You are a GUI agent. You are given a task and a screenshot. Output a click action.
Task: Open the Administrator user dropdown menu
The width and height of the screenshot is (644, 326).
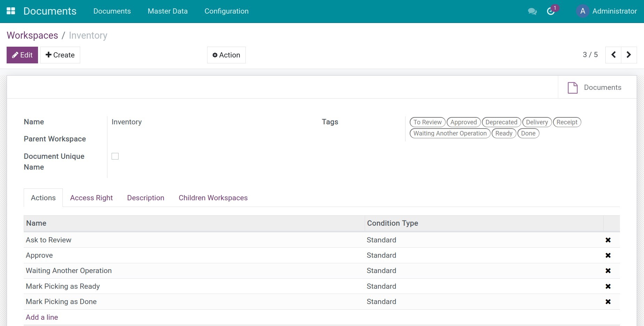coord(614,11)
